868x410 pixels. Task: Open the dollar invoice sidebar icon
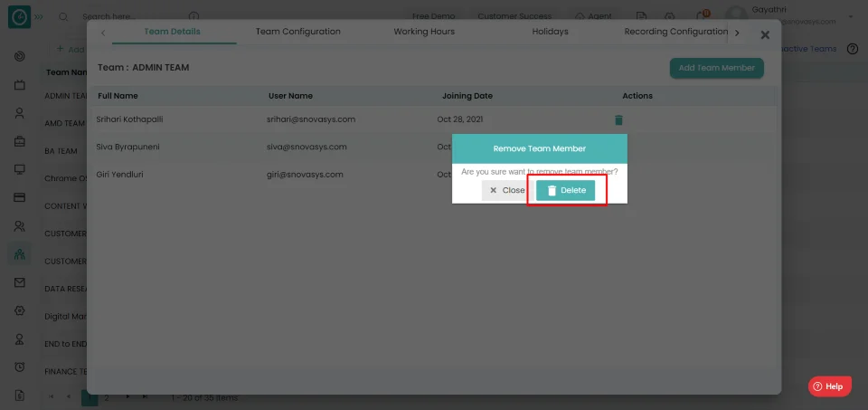[20, 395]
